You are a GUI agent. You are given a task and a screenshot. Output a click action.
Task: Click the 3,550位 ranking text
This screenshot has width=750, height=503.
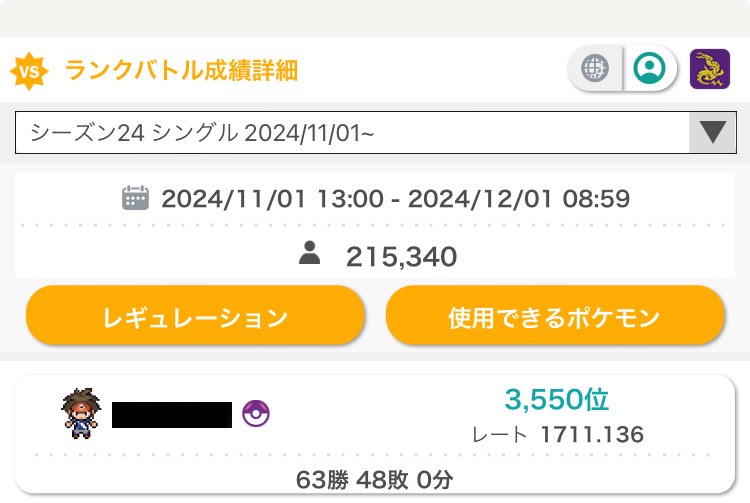557,400
